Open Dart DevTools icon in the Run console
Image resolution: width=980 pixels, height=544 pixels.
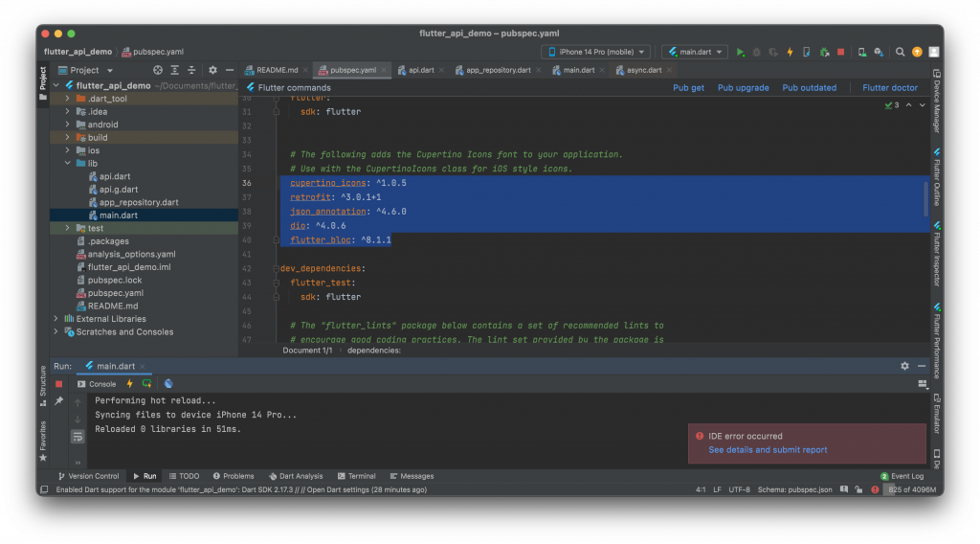(x=168, y=384)
